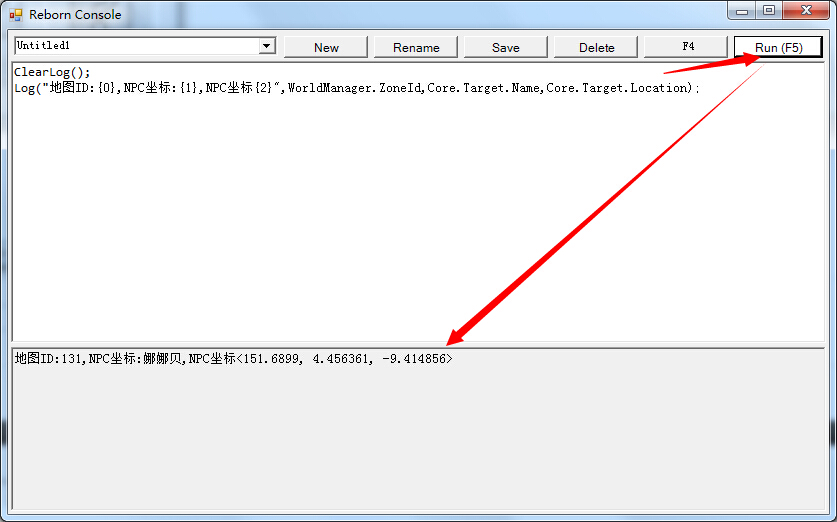Open the Untitled1 script dropdown arrow
The height and width of the screenshot is (522, 837).
[266, 46]
